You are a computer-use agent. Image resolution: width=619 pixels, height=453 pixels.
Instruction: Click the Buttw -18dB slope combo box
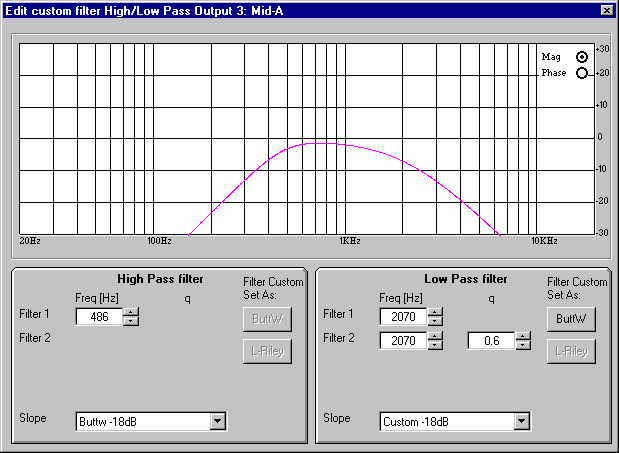[x=151, y=421]
